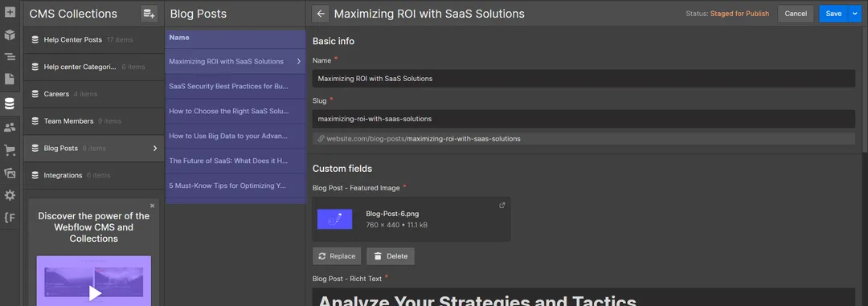Open the Careers collection
Image resolution: width=868 pixels, height=306 pixels.
click(94, 94)
